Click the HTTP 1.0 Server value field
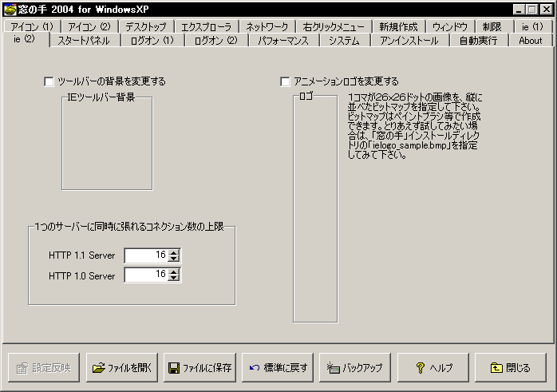This screenshot has height=392, width=557. [146, 275]
